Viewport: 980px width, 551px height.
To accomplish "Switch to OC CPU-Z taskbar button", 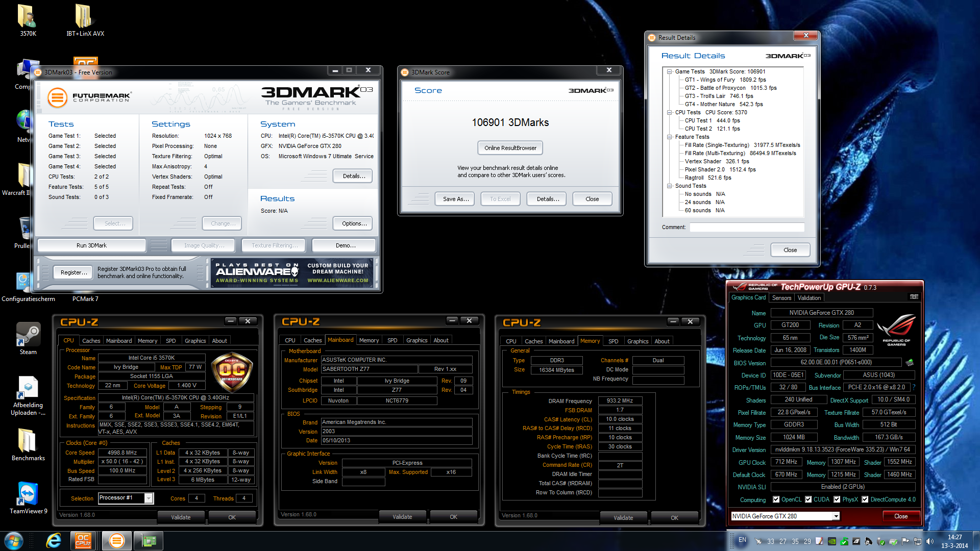I will click(x=84, y=540).
